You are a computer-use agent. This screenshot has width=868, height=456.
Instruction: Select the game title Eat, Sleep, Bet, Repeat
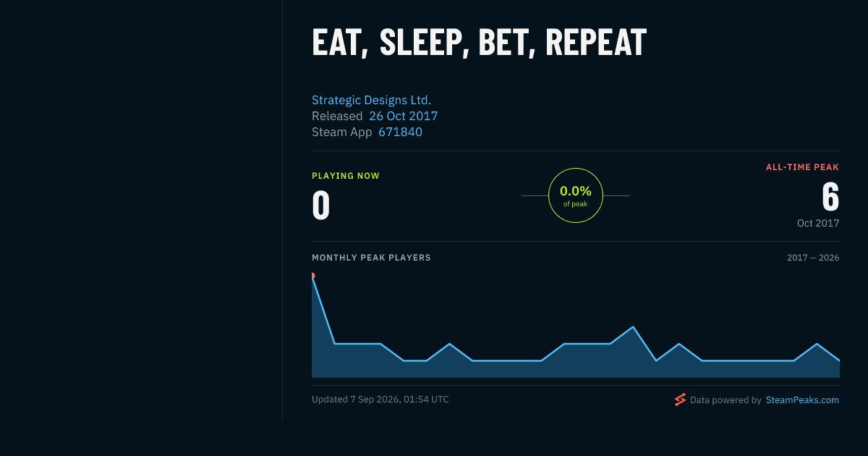pyautogui.click(x=479, y=43)
